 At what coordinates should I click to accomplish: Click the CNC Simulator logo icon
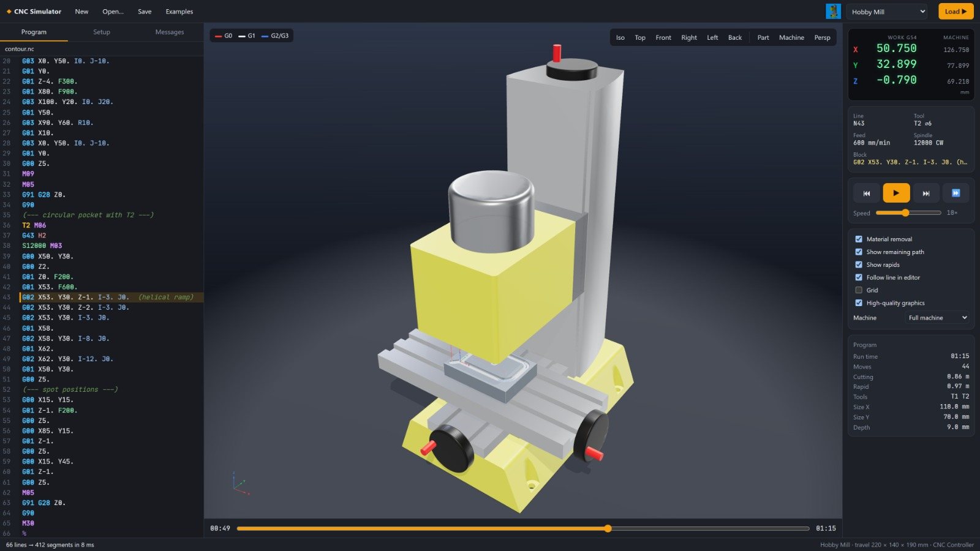[x=9, y=12]
